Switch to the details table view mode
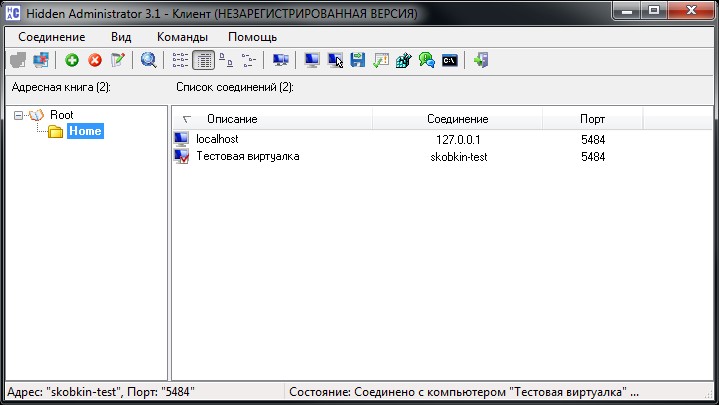Screen dimensions: 719x405 tap(203, 61)
